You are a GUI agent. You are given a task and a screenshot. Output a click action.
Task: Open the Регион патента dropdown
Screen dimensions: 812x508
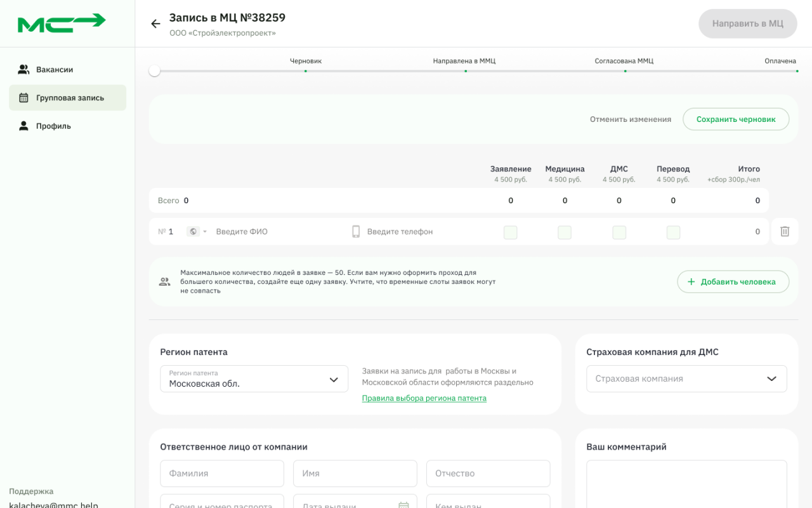pos(254,378)
